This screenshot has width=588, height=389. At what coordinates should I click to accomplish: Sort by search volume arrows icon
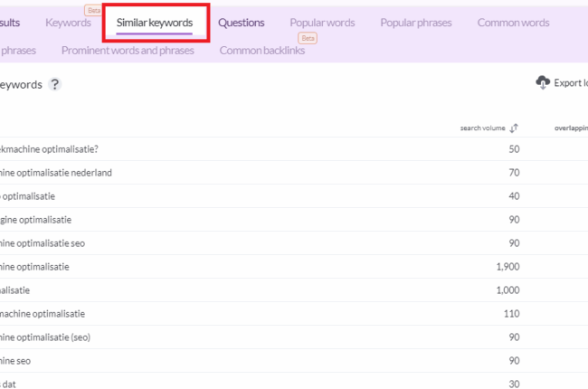coord(514,128)
